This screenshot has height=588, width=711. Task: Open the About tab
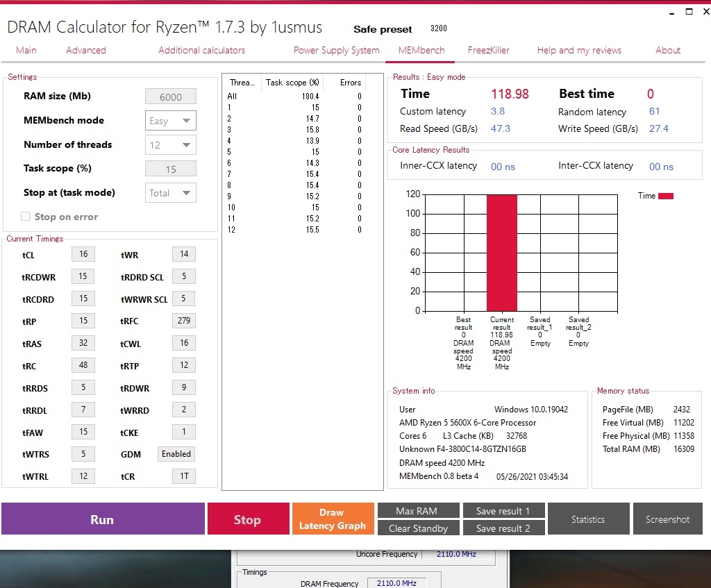[x=667, y=50]
